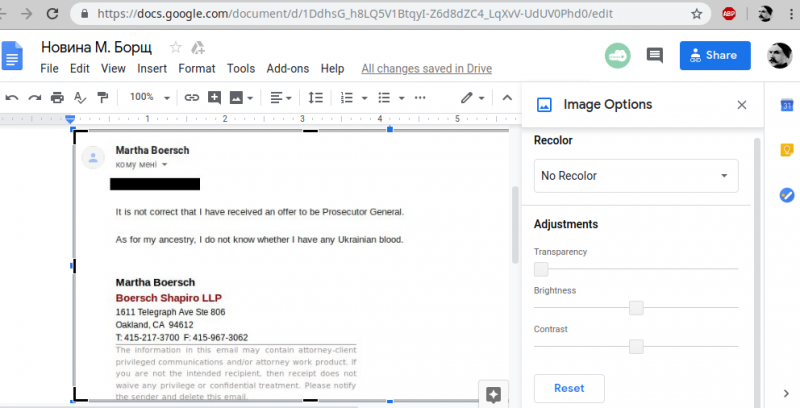Click the blue Share button

tap(714, 55)
